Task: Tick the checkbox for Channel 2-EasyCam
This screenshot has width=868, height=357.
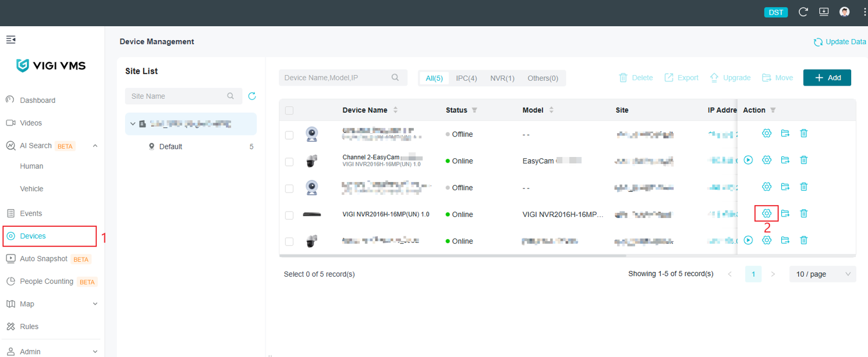Action: 289,161
